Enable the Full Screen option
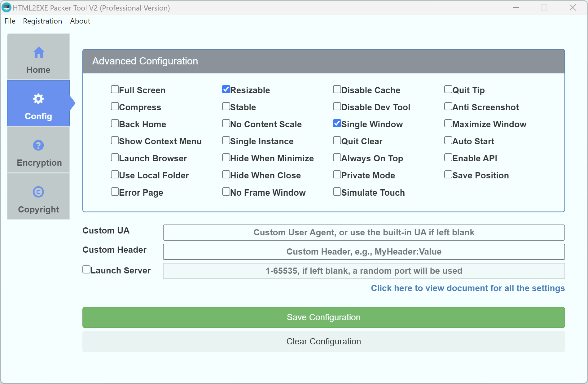 (x=115, y=89)
